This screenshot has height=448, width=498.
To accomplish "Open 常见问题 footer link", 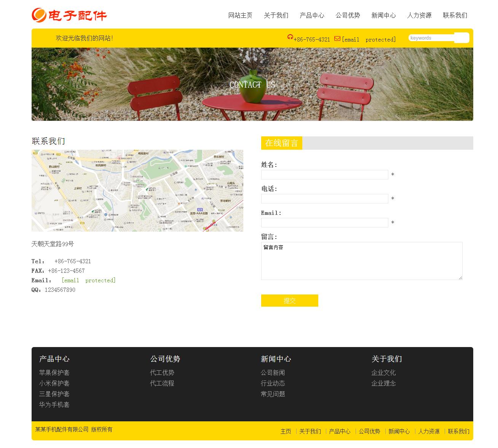I will (x=273, y=394).
